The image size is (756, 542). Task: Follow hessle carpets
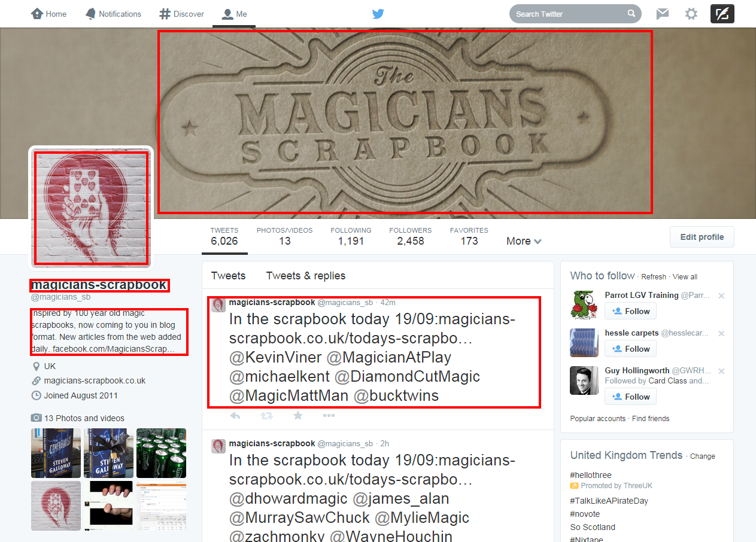[x=630, y=349]
